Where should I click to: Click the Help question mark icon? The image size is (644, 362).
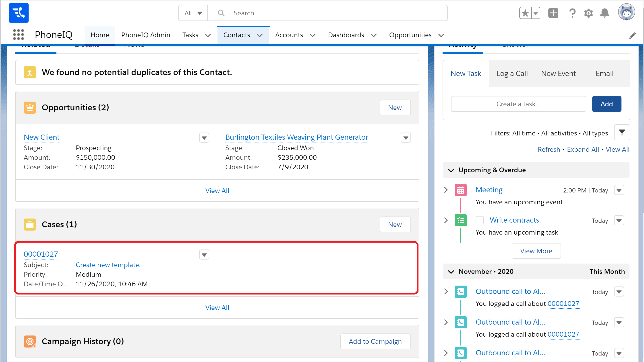pyautogui.click(x=572, y=13)
